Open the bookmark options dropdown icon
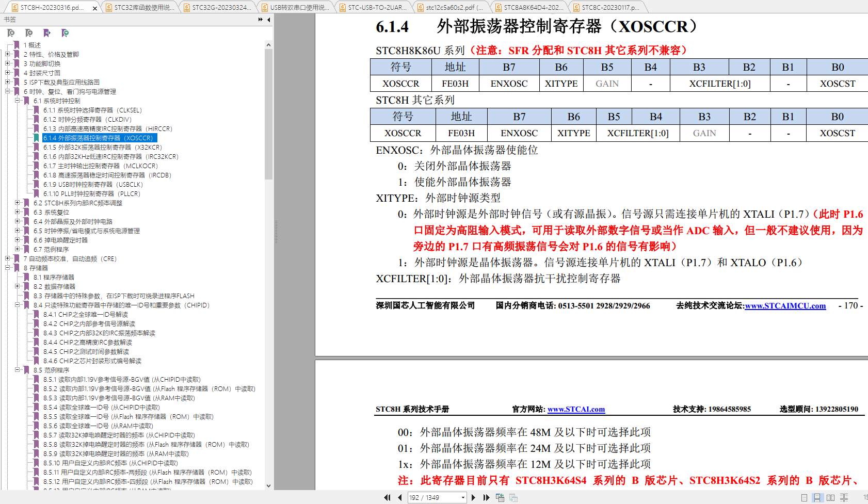This screenshot has height=504, width=868. 65,33
